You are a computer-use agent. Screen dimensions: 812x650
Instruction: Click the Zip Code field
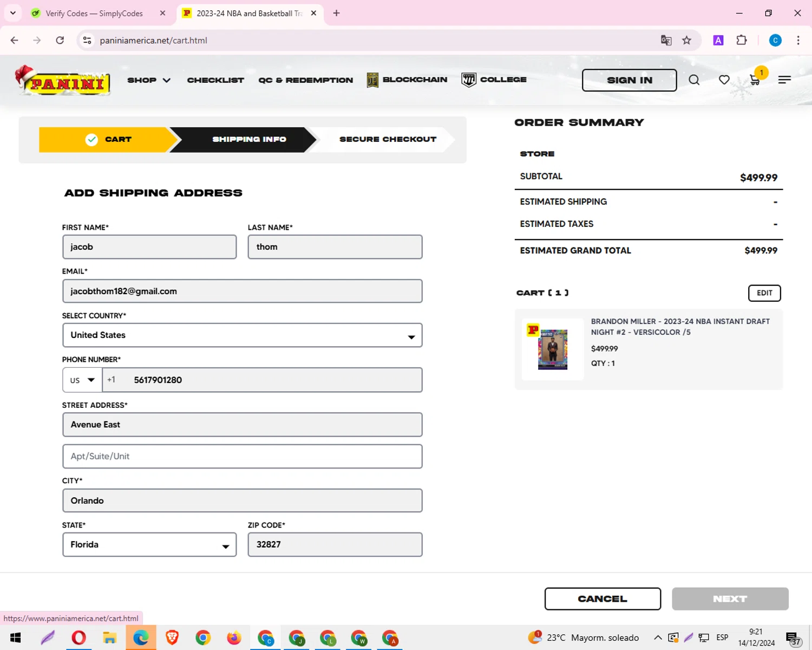click(x=335, y=544)
